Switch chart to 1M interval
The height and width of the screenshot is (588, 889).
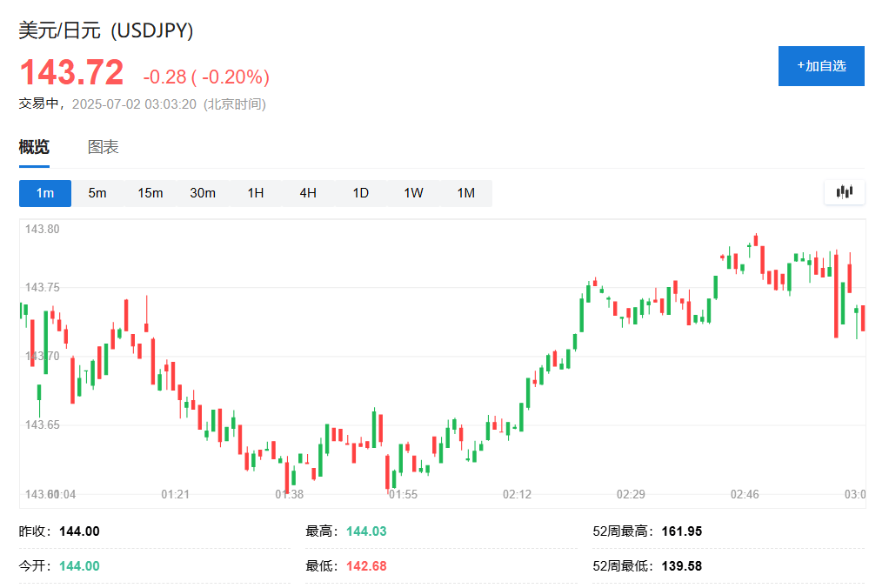tap(465, 193)
